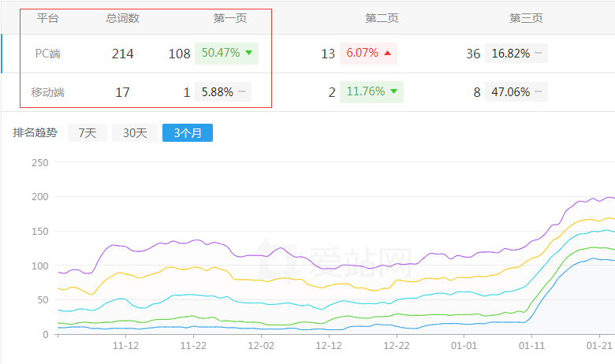The height and width of the screenshot is (364, 615).
Task: Click gray dash icon beside 47.06%
Action: click(x=538, y=92)
